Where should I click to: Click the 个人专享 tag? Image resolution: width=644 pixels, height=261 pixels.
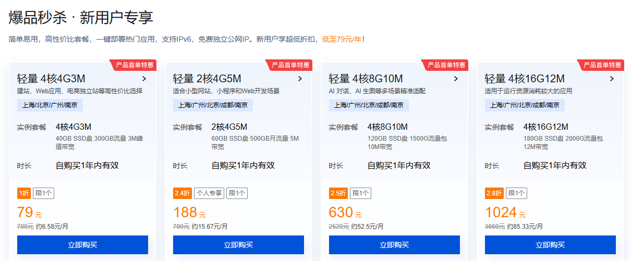(209, 193)
